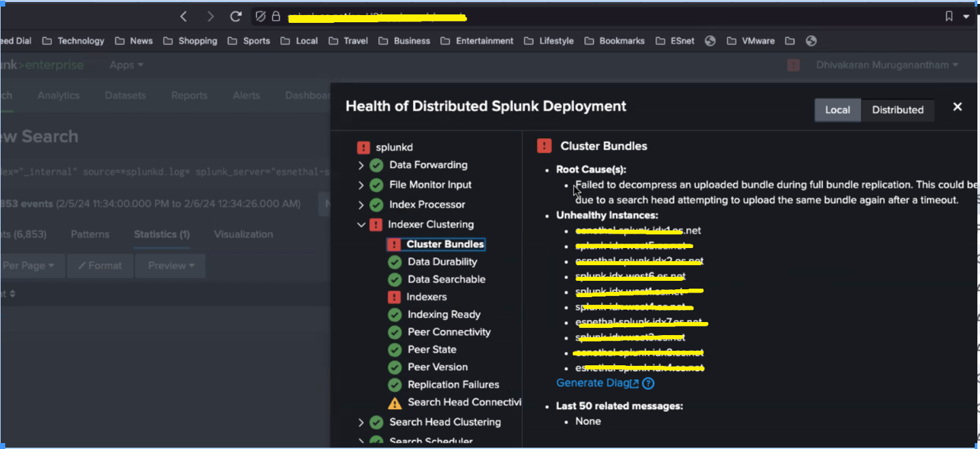
Task: Click the green check next to Peer Connectivity
Action: point(394,332)
